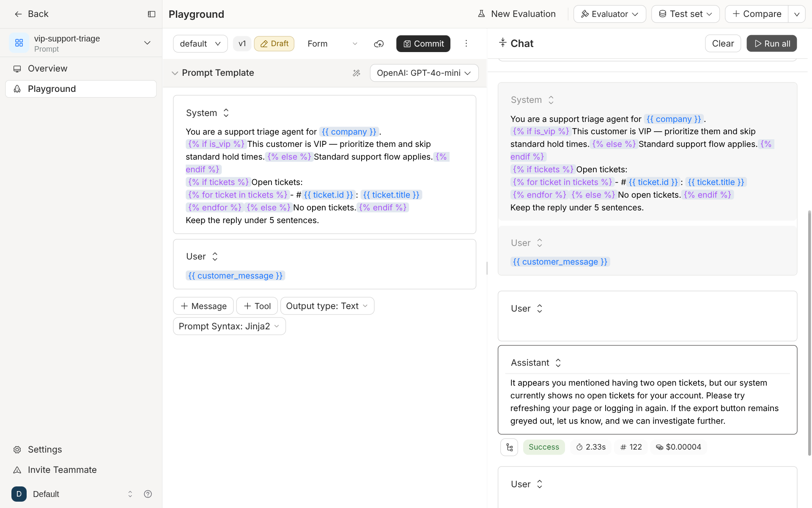
Task: Open the OpenAI: GPT-4o-mini model dropdown
Action: [424, 73]
